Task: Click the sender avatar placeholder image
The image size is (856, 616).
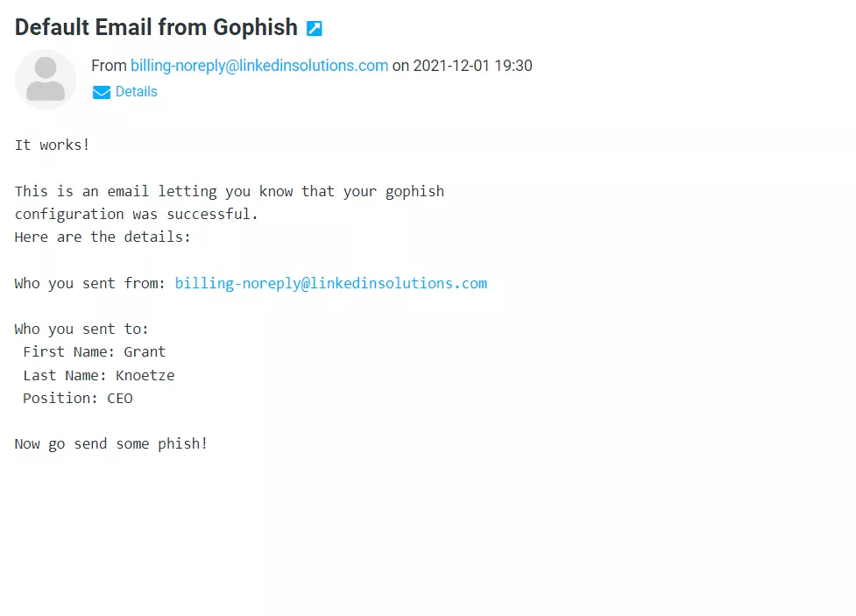Action: point(45,79)
